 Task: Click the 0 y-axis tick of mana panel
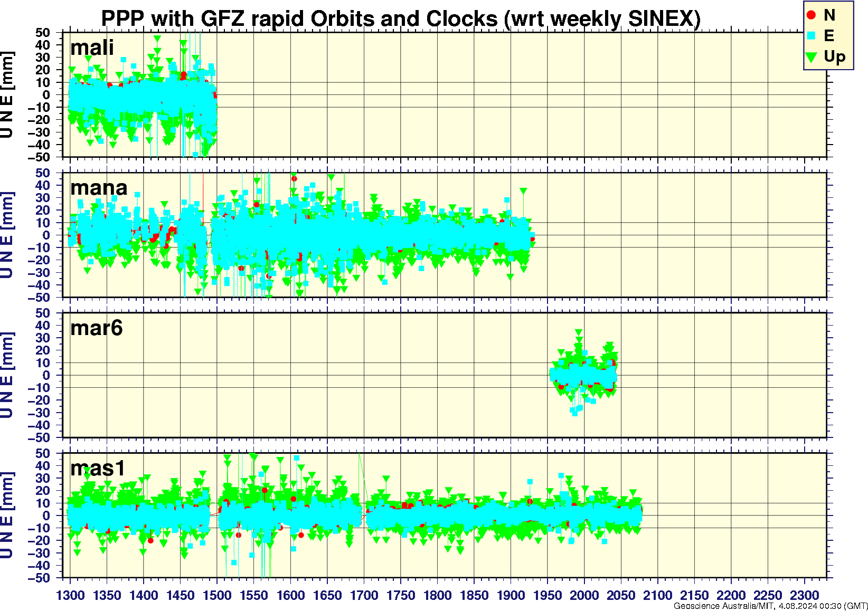tap(47, 235)
